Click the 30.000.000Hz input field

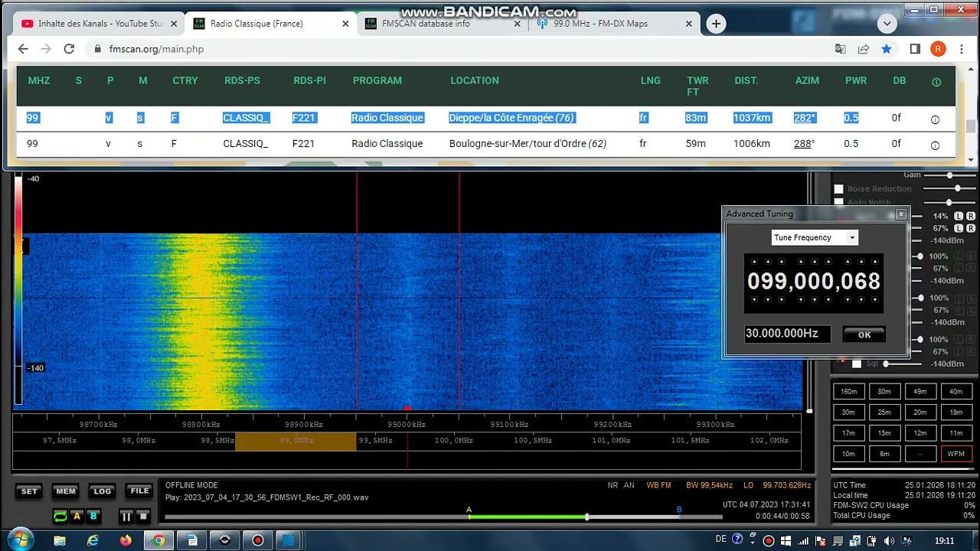tap(787, 334)
